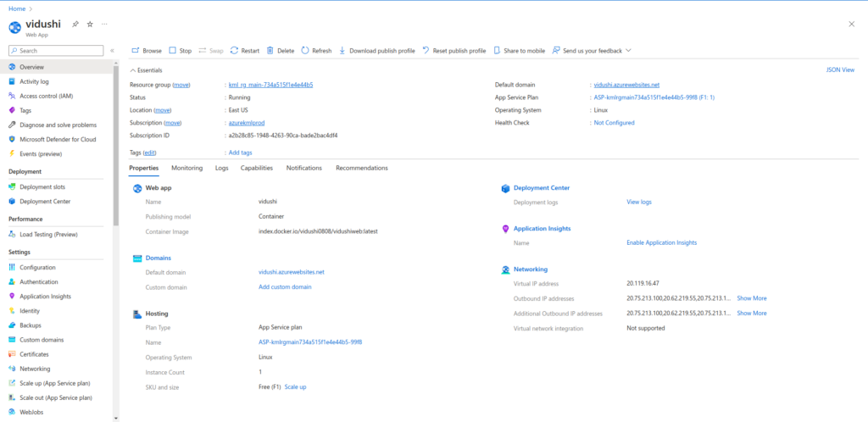The height and width of the screenshot is (422, 868).
Task: Open Microsoft Defender for Cloud
Action: pyautogui.click(x=57, y=139)
